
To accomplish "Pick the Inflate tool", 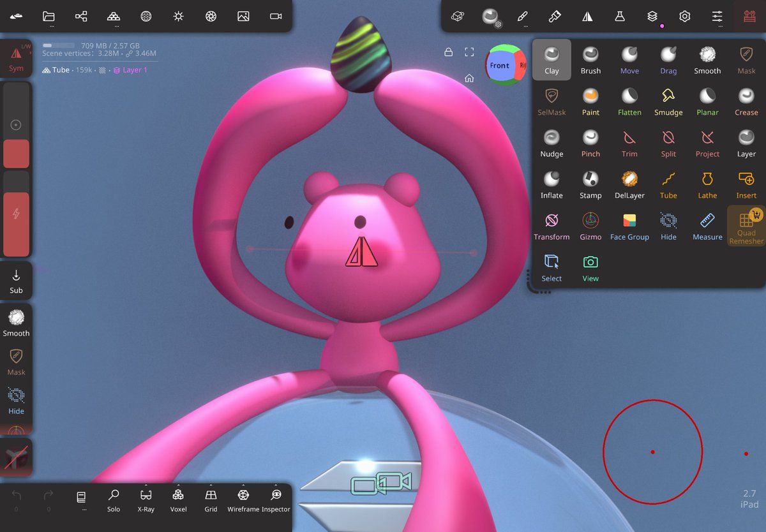I will (552, 184).
